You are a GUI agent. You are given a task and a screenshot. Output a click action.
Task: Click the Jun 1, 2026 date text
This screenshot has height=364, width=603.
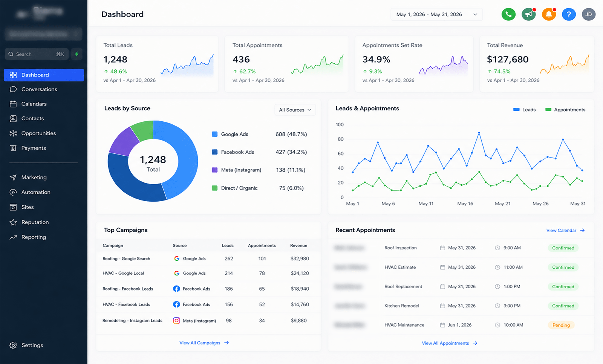[x=459, y=325]
